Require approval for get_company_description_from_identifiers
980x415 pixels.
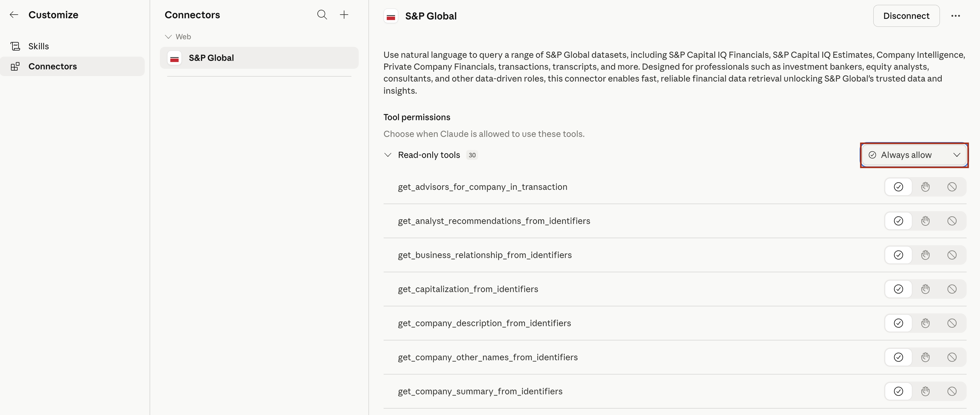925,323
